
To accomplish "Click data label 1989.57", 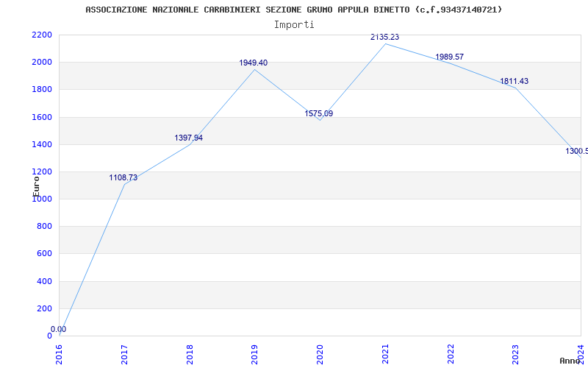I will coord(450,57).
